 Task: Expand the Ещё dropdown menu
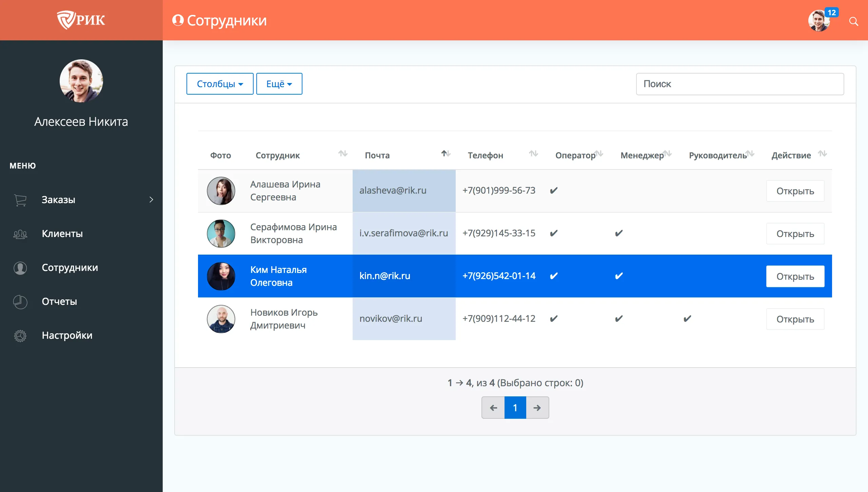coord(279,84)
